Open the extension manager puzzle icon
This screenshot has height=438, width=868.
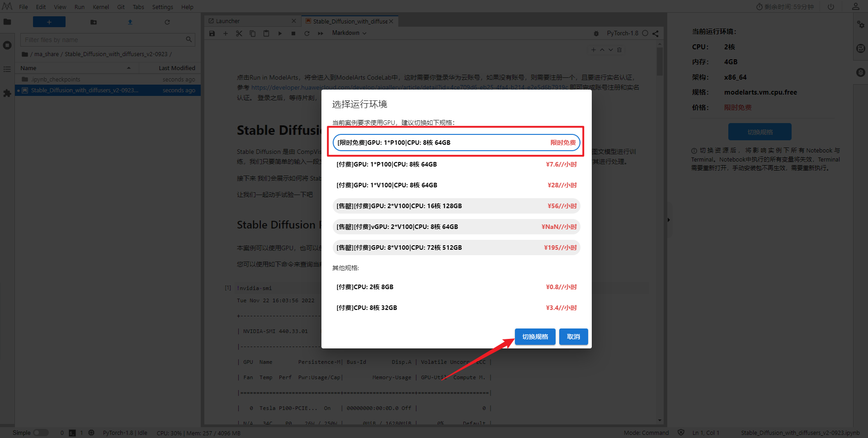pos(7,93)
